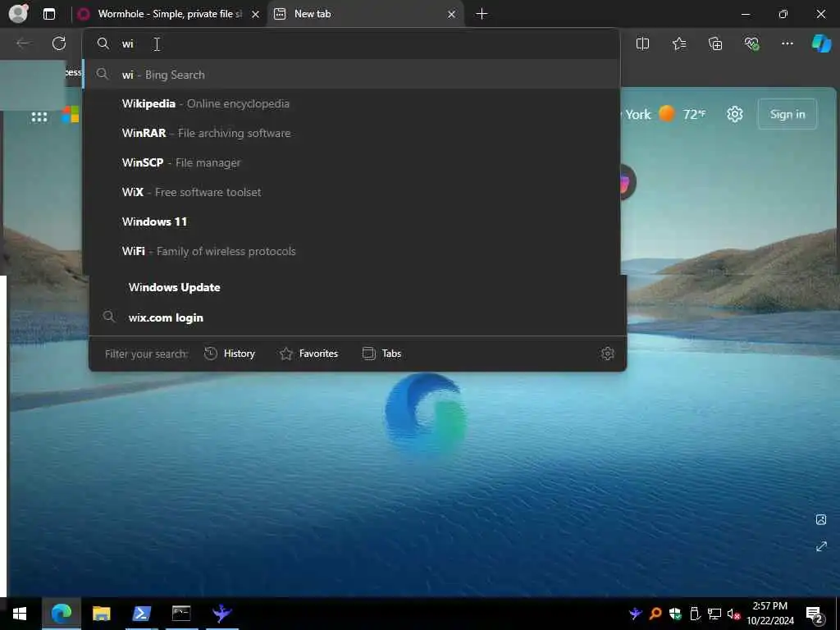
Task: Open the Windows Start menu
Action: 20,614
